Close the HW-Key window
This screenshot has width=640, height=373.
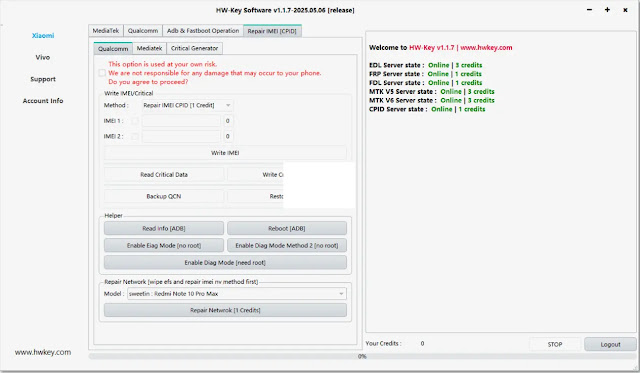point(625,10)
